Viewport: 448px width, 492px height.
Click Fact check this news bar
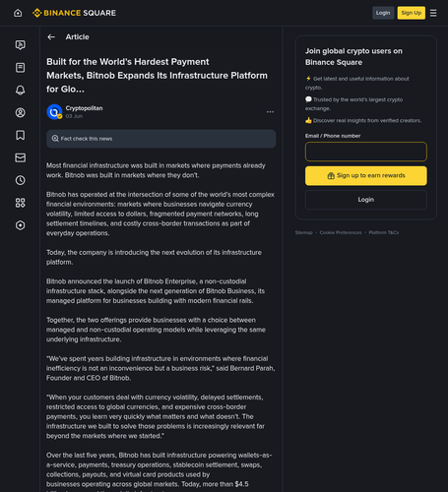tap(161, 139)
